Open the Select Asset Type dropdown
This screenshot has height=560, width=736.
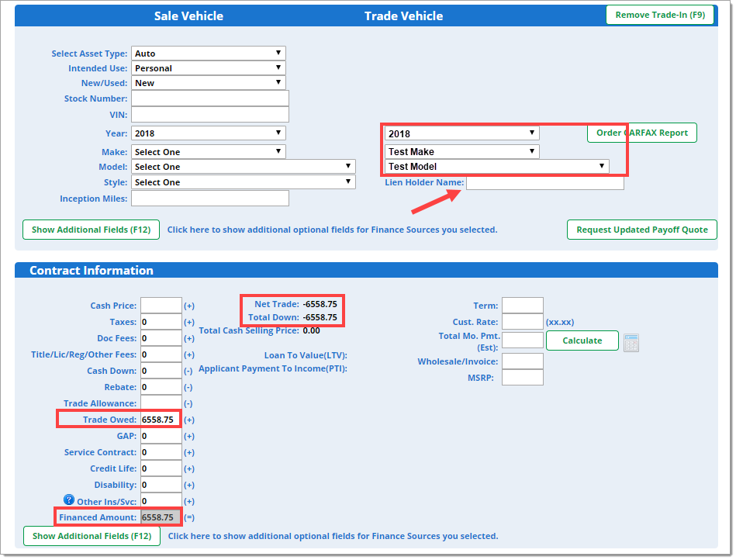click(x=208, y=54)
